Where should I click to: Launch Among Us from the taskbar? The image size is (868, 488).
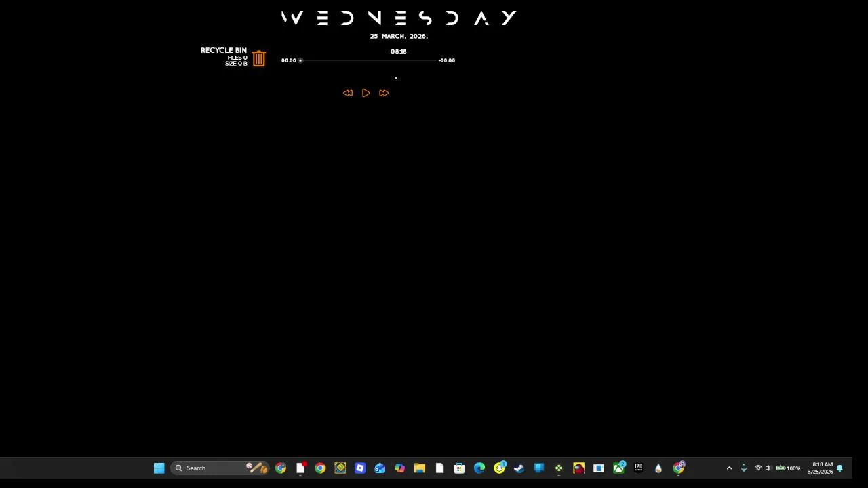(x=578, y=468)
